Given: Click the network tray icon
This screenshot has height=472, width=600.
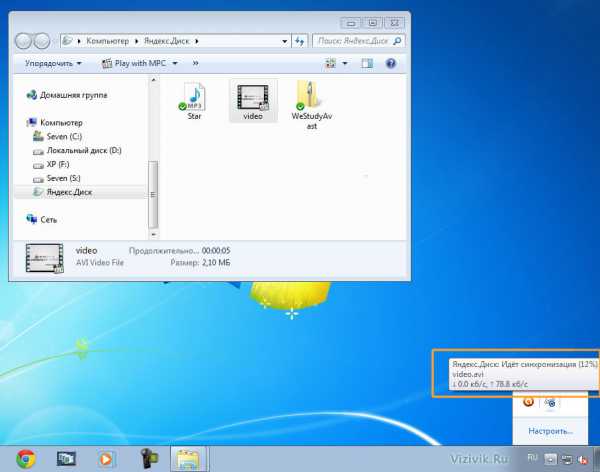Looking at the screenshot, I should click(x=567, y=459).
